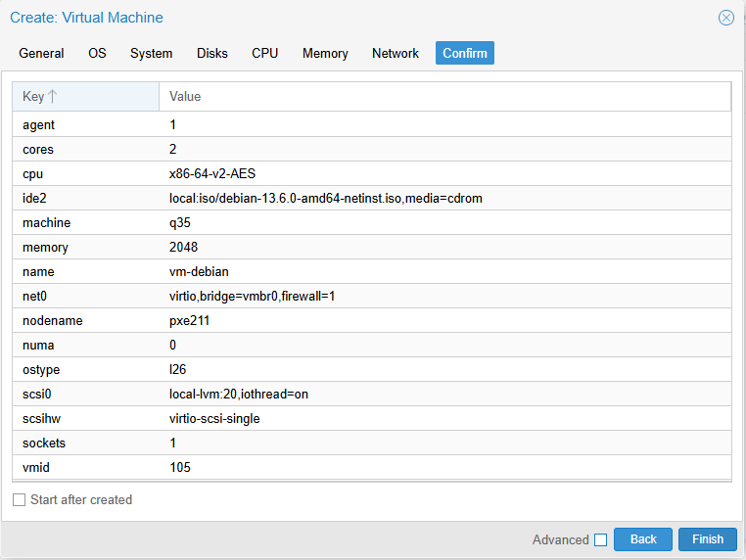The width and height of the screenshot is (746, 560).
Task: Go Back to previous step
Action: pos(643,539)
